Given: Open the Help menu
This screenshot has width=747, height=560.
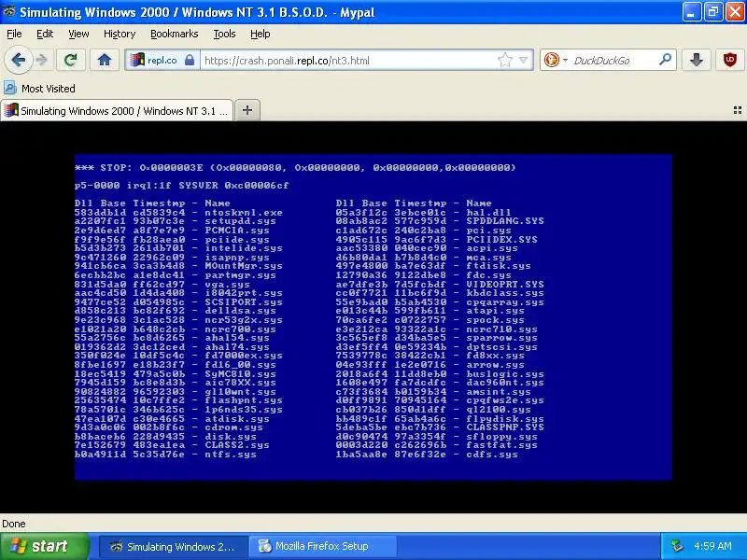Looking at the screenshot, I should [x=261, y=34].
